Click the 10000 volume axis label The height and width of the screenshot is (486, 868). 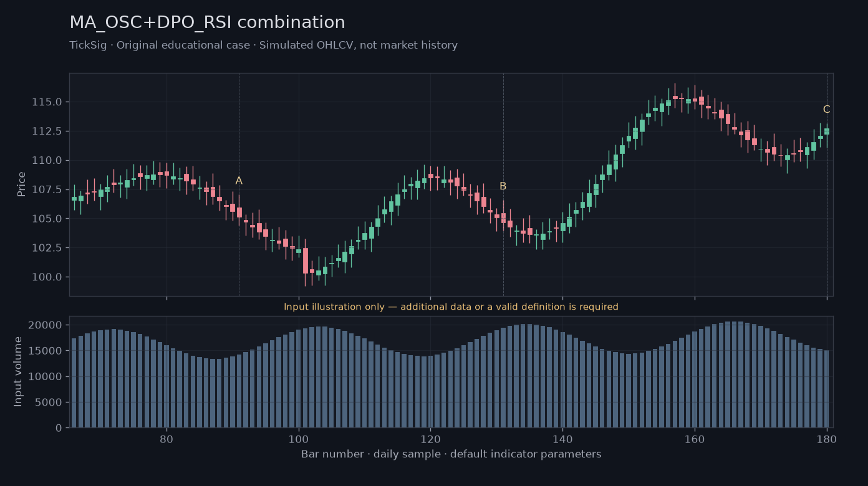(46, 377)
